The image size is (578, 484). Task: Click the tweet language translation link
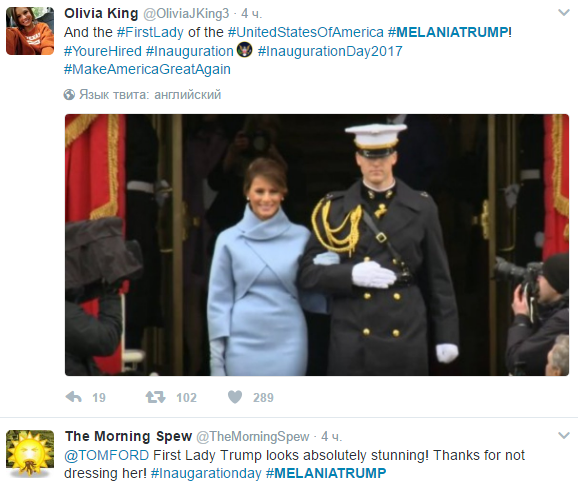(x=150, y=95)
